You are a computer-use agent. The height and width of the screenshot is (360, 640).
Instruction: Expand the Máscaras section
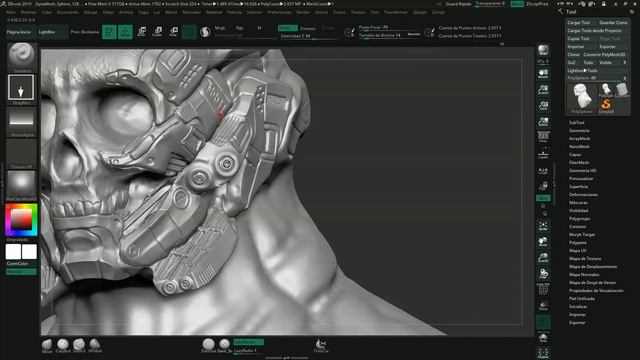pyautogui.click(x=578, y=203)
